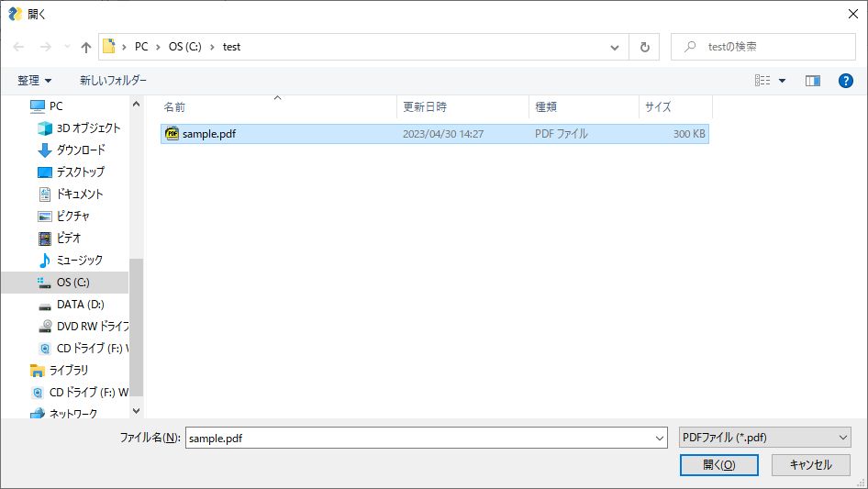Click the 300 KB size cell
The height and width of the screenshot is (489, 868).
pos(689,134)
